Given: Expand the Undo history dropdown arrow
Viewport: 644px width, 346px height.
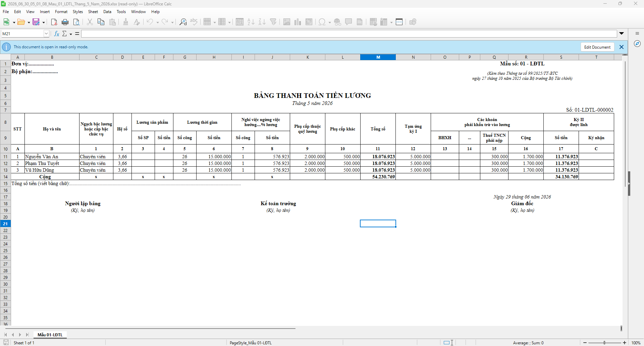Looking at the screenshot, I should pyautogui.click(x=157, y=22).
